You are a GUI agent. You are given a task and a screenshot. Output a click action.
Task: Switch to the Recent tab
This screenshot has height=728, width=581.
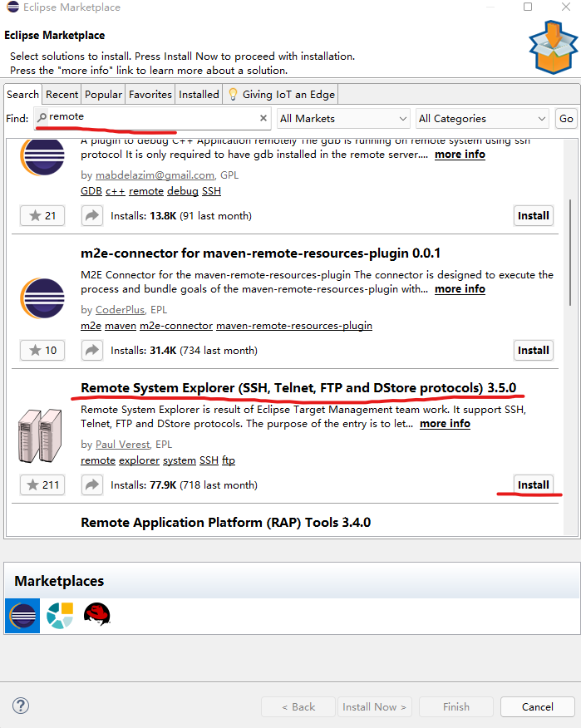[62, 94]
